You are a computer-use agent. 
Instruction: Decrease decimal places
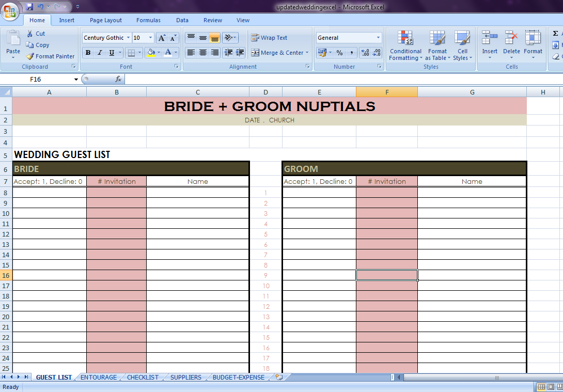377,53
